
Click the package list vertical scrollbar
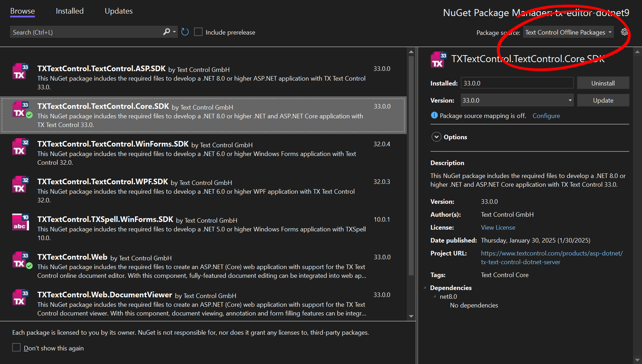411,164
